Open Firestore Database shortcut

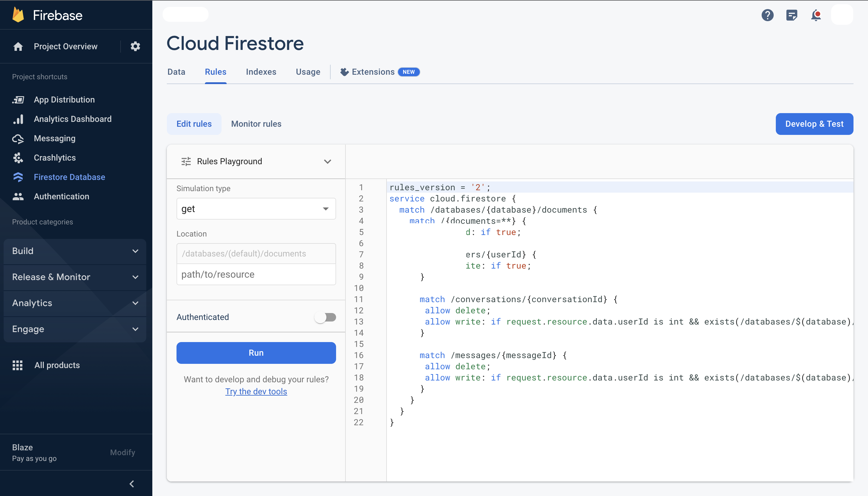[x=70, y=177]
